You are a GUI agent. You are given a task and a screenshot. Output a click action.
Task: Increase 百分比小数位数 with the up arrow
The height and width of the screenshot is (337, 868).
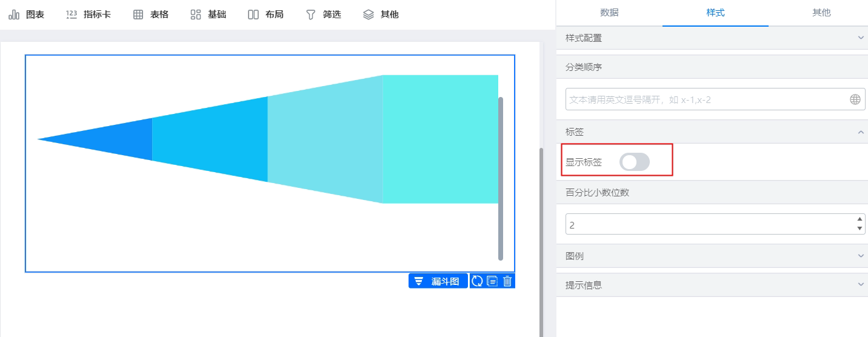pyautogui.click(x=860, y=219)
